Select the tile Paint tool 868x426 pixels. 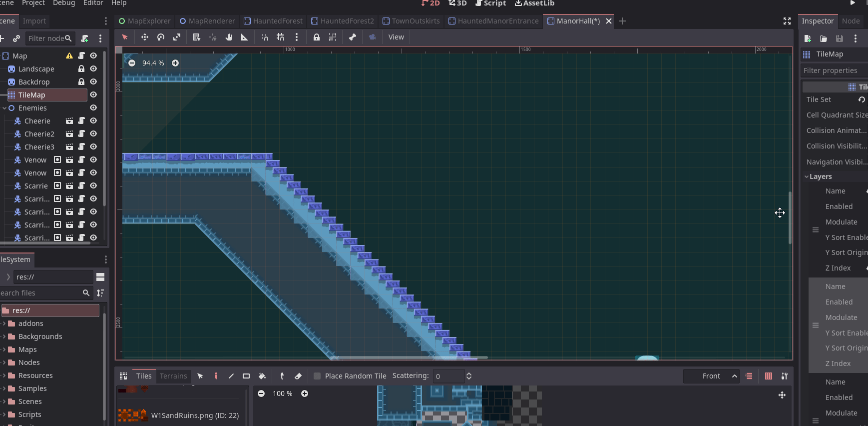216,376
